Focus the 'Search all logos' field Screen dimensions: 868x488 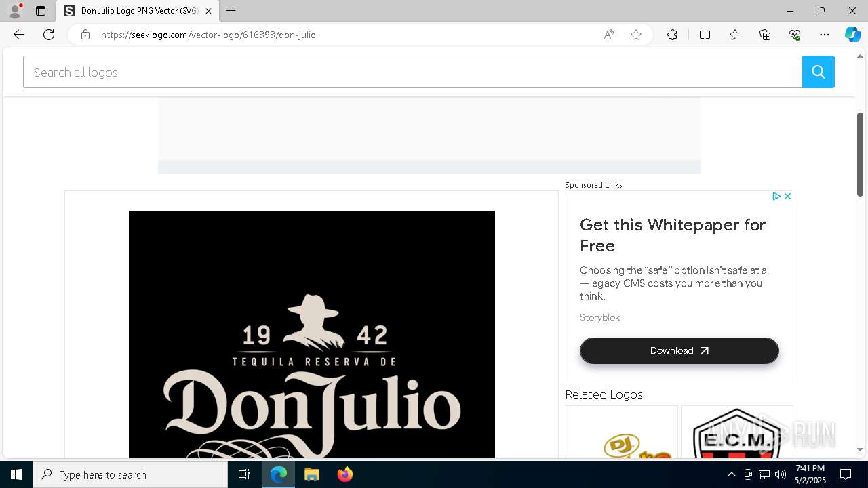click(413, 72)
